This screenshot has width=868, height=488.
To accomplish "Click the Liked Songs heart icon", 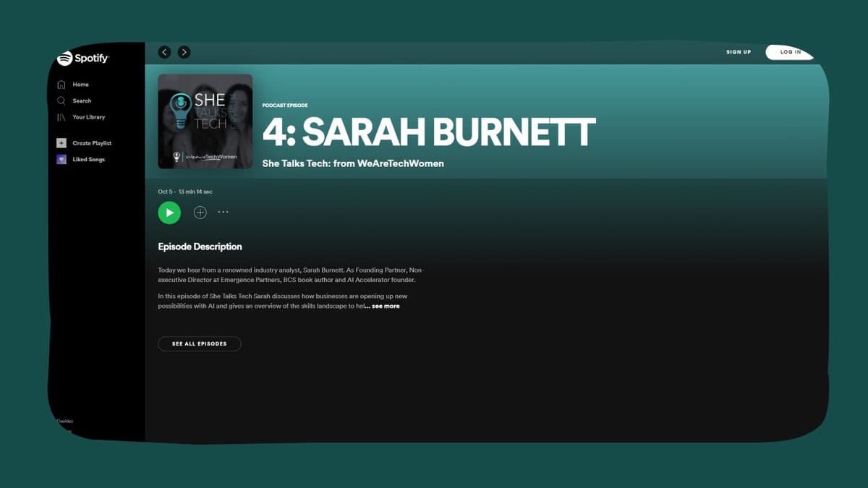I will point(61,159).
